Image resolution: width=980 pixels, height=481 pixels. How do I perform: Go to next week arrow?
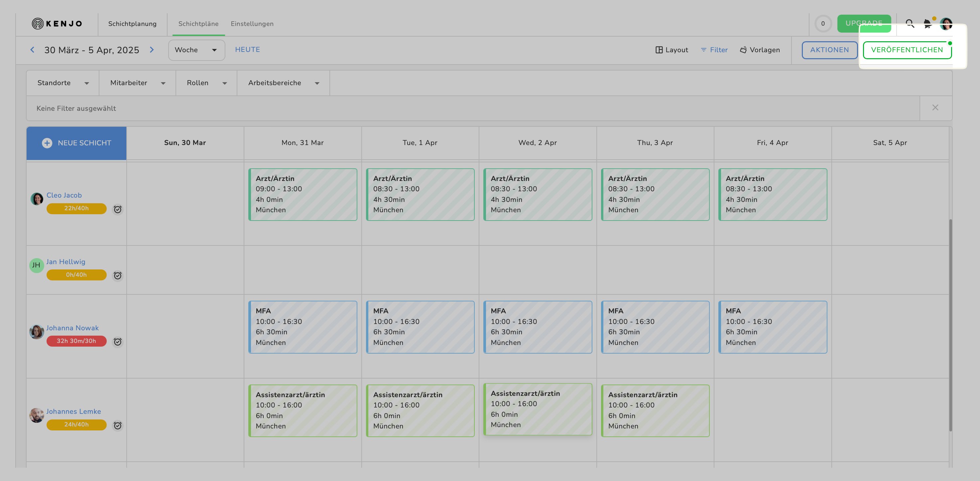click(152, 50)
